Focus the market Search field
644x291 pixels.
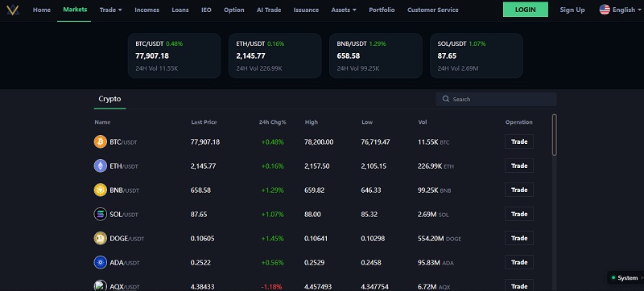pyautogui.click(x=496, y=99)
